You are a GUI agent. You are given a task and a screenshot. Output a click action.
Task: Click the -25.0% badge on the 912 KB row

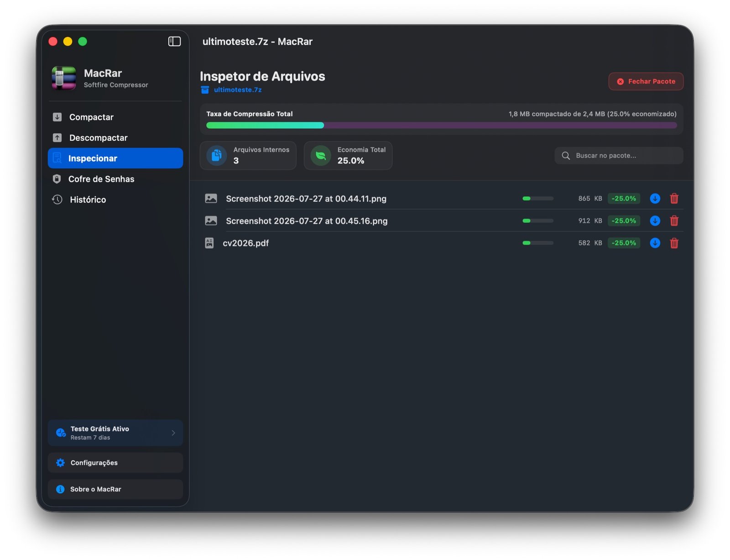[x=624, y=221]
